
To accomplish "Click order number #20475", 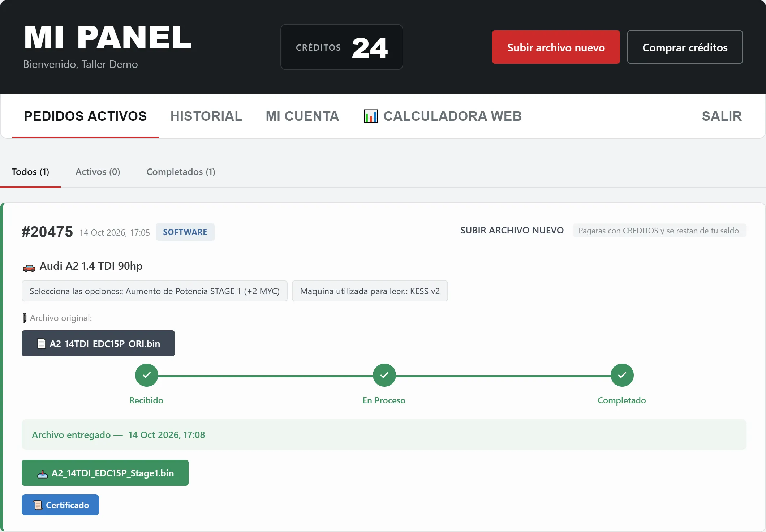I will (47, 232).
